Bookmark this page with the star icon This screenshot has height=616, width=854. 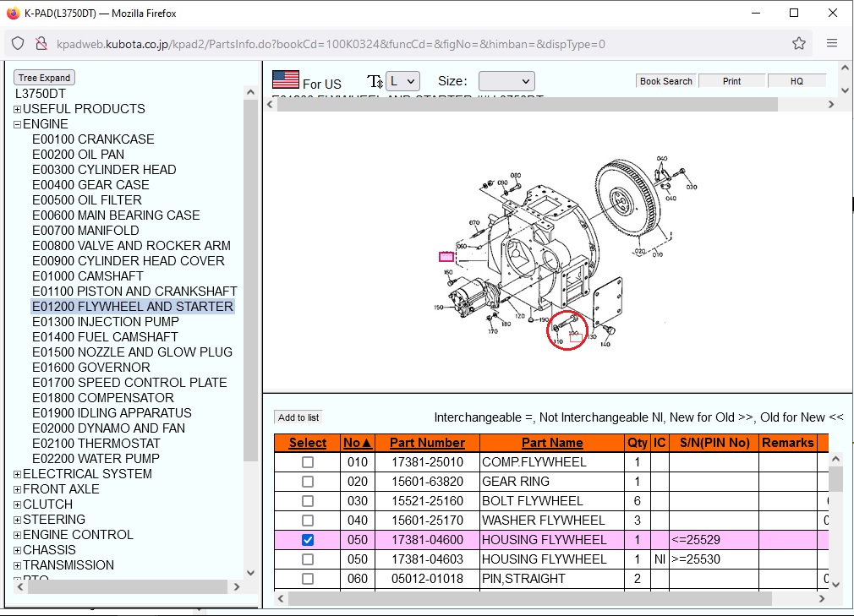click(798, 44)
